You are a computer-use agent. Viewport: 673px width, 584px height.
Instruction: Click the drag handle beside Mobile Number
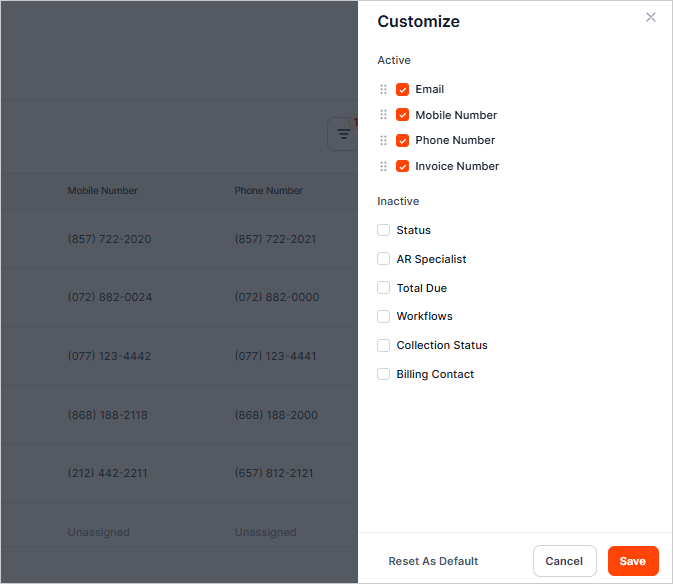click(383, 115)
